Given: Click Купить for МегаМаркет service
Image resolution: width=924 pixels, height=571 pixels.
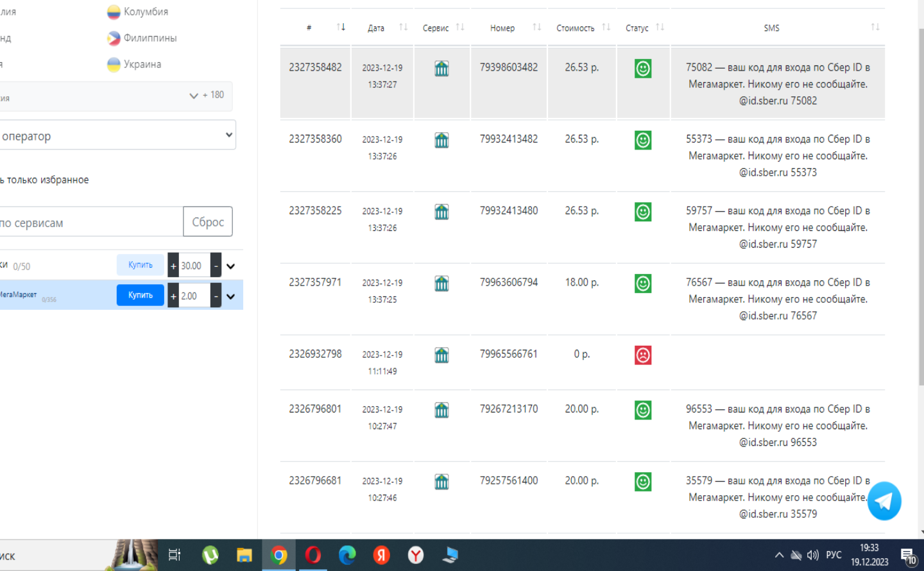Looking at the screenshot, I should [141, 295].
